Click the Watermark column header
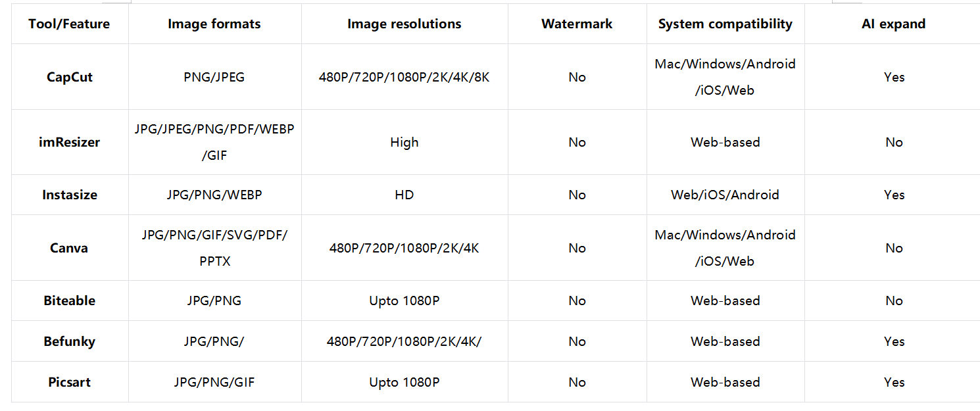Screen dimensions: 980x411 pyautogui.click(x=577, y=24)
